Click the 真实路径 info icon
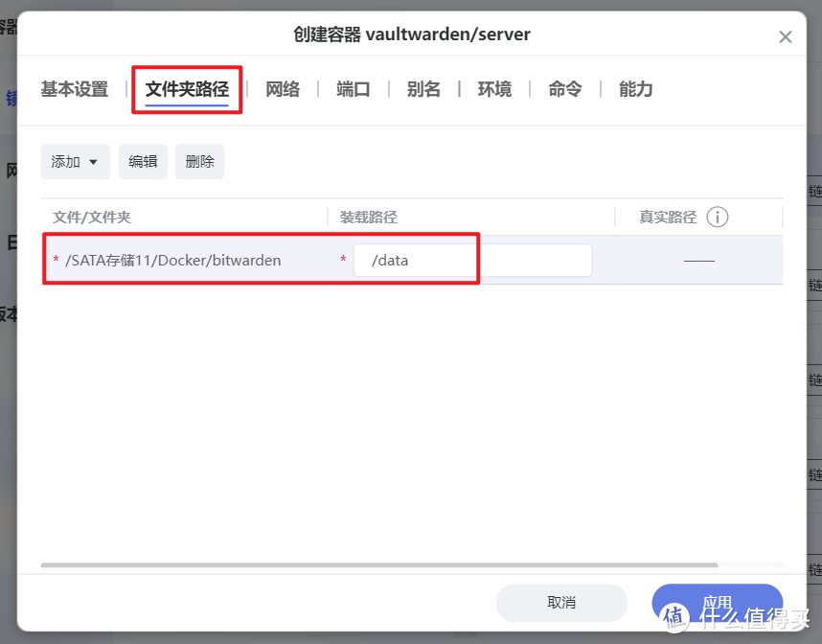Viewport: 822px width, 644px height. [x=718, y=217]
